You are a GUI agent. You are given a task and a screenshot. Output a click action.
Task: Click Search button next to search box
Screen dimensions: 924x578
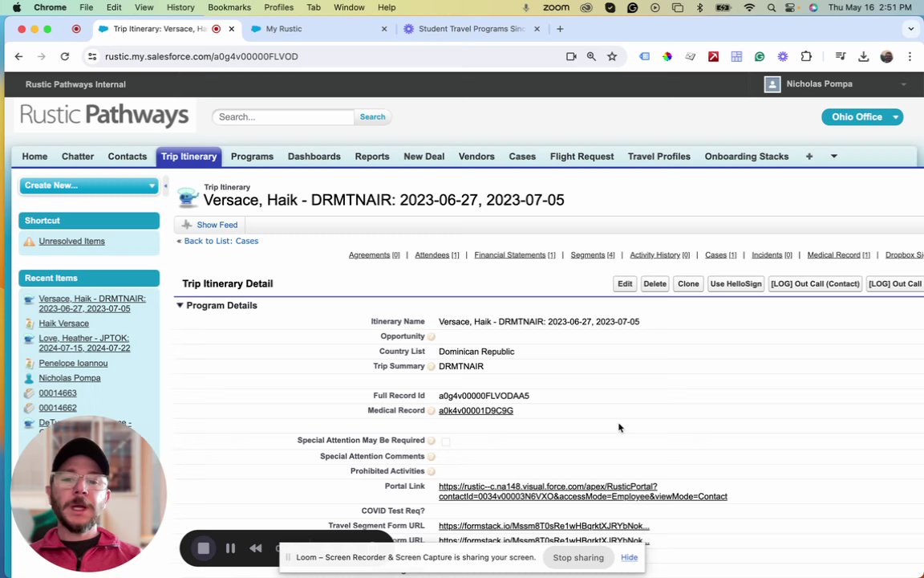click(x=372, y=116)
